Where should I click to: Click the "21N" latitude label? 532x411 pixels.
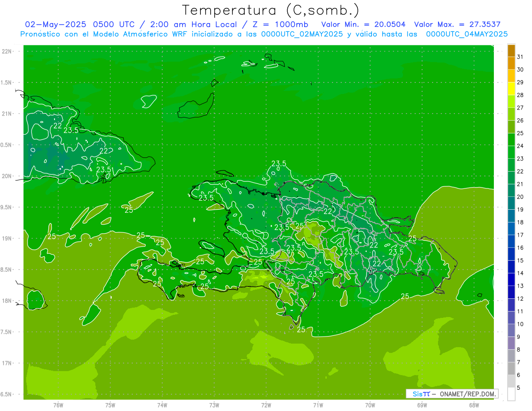click(x=7, y=114)
